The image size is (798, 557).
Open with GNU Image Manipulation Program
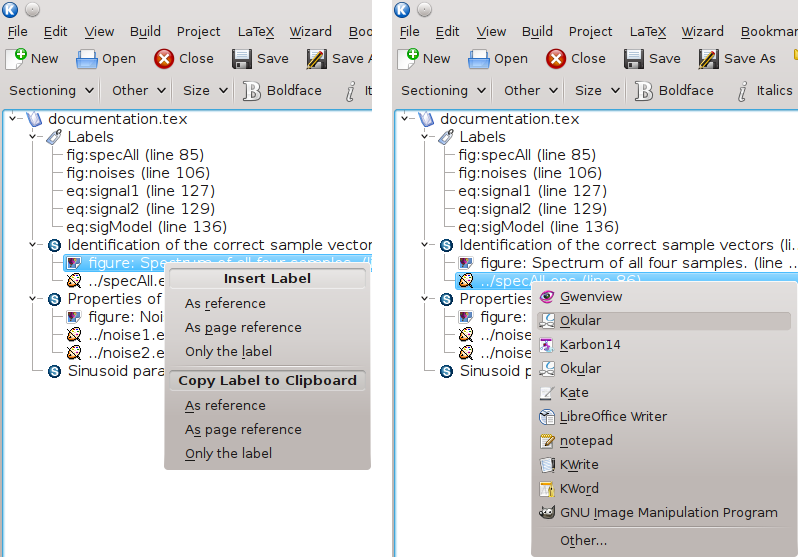point(664,512)
